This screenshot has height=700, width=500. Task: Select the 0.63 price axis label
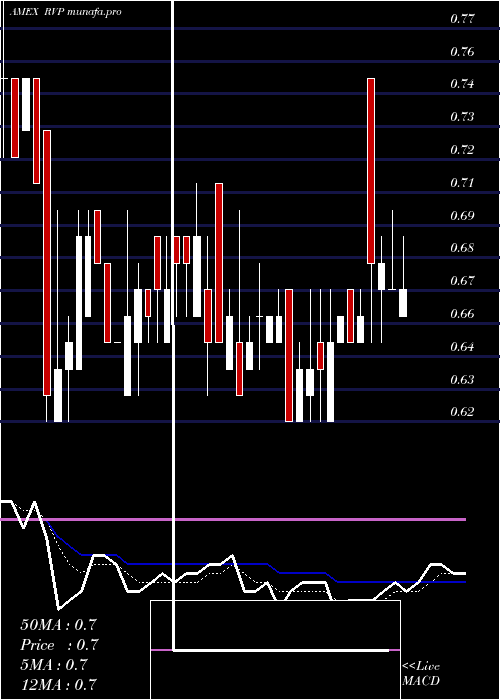462,380
